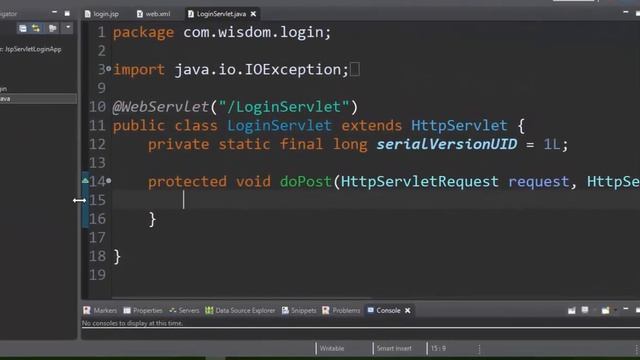The width and height of the screenshot is (640, 360).
Task: Click the Display Selected Console icon
Action: [x=585, y=310]
